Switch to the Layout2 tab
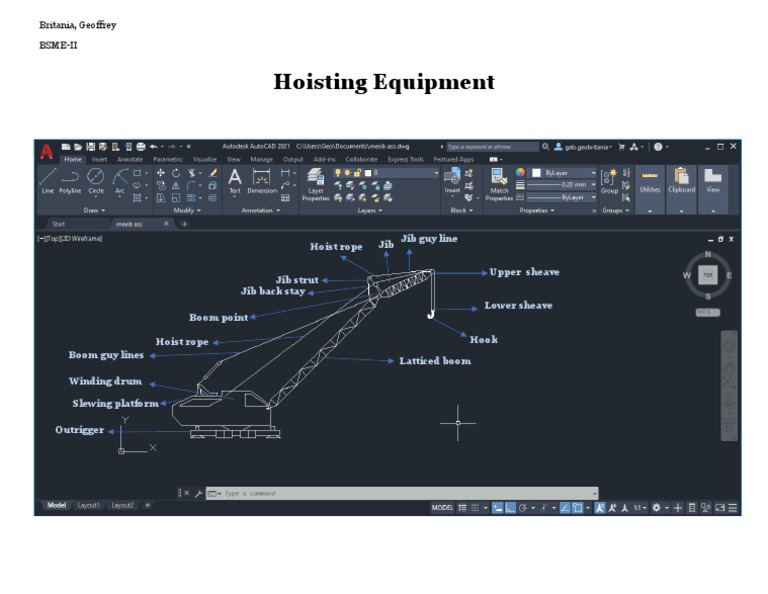The height and width of the screenshot is (594, 768). pyautogui.click(x=122, y=505)
